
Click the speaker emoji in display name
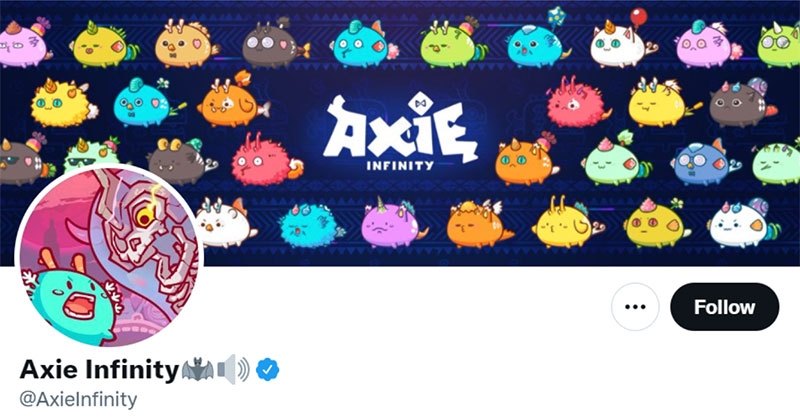pyautogui.click(x=234, y=369)
